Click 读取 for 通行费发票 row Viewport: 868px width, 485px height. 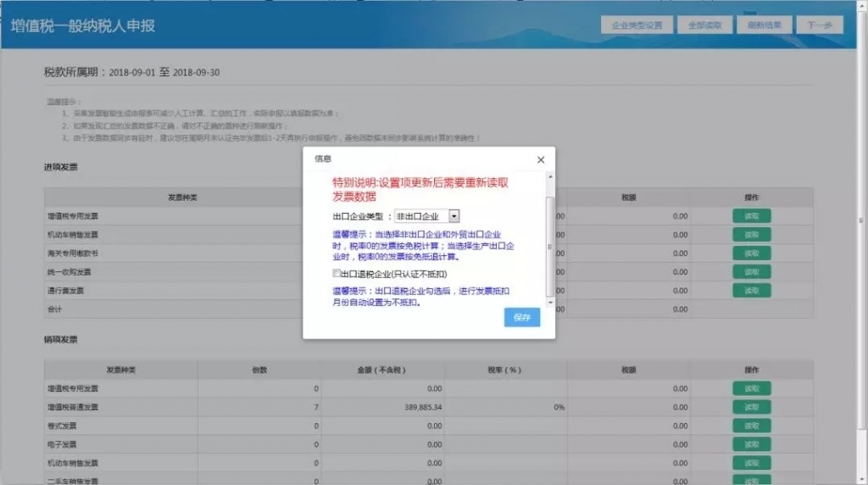tap(751, 290)
